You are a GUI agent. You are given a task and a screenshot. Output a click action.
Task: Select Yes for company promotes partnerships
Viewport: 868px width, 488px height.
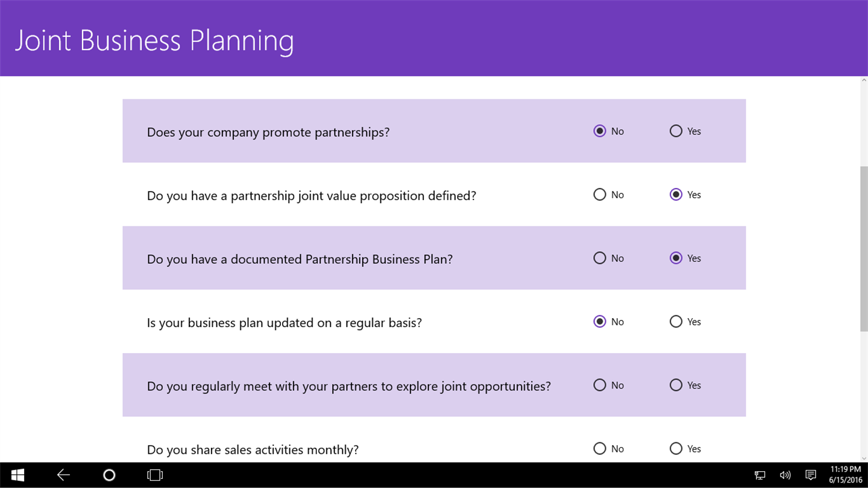pos(676,131)
